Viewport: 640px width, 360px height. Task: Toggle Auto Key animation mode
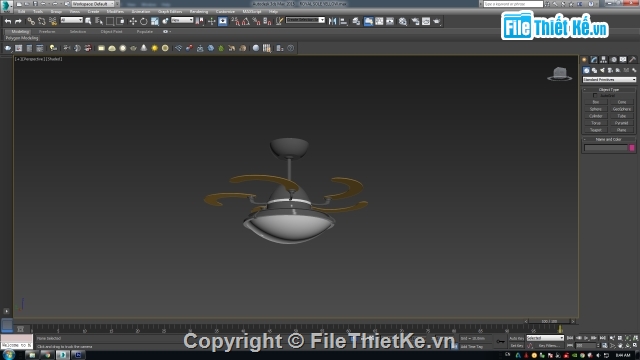pos(516,338)
